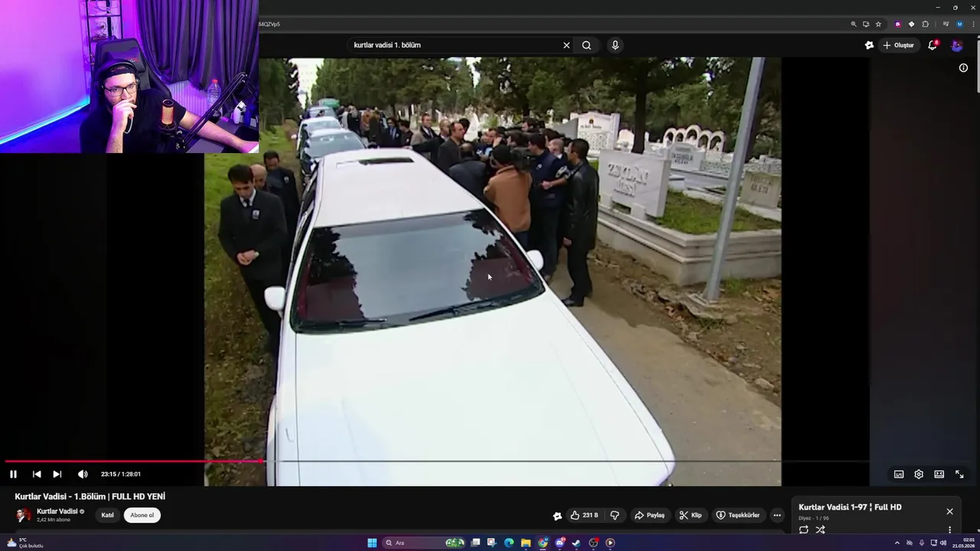Open the Kurtlar Vadisi 1-97 playlist title
Viewport: 980px width, 551px height.
(x=850, y=507)
